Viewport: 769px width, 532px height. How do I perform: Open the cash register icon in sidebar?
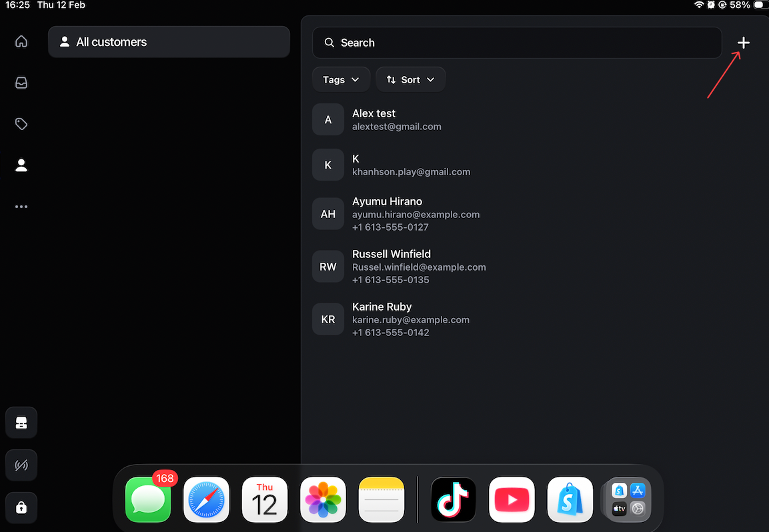click(x=21, y=423)
